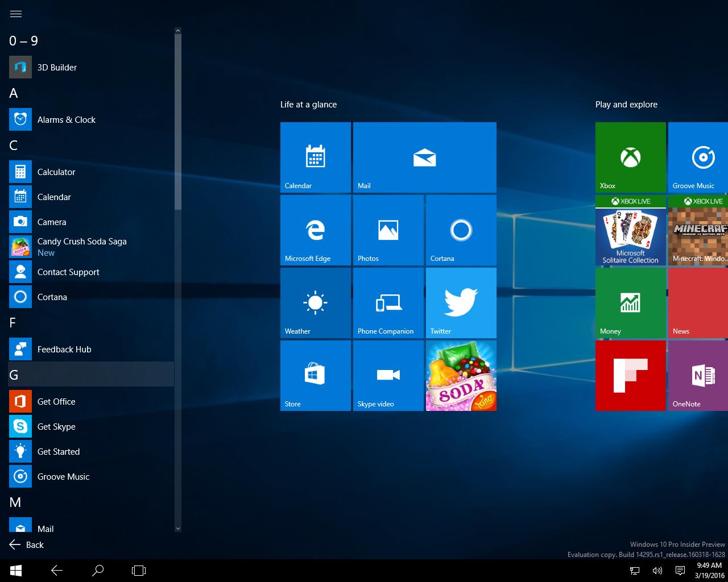Image resolution: width=728 pixels, height=582 pixels.
Task: Open Groove Music in the app list
Action: (91, 476)
